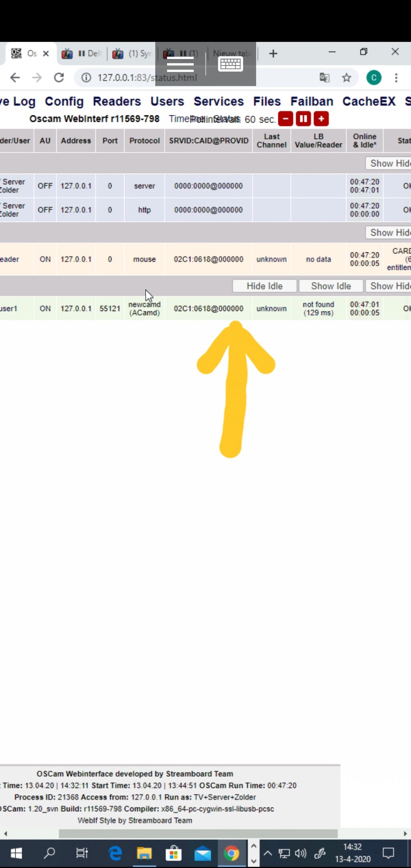The image size is (411, 868).
Task: Click the SRVID:CAID@PROVID column header
Action: (209, 141)
